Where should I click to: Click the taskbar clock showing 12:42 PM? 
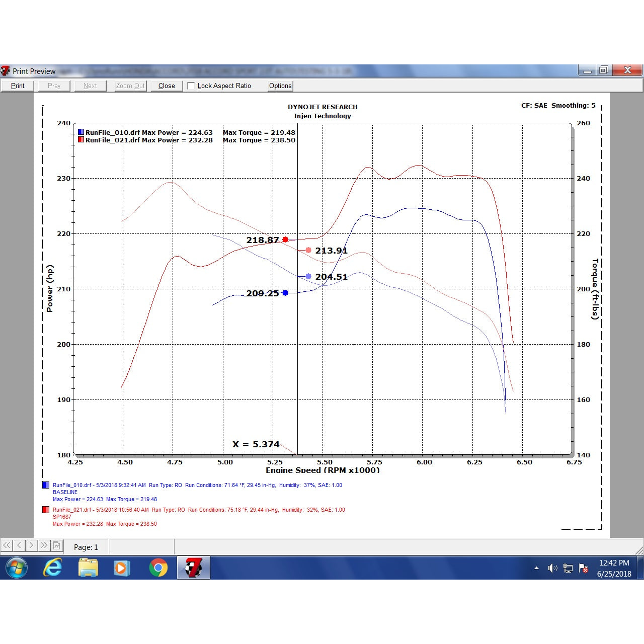pos(614,568)
